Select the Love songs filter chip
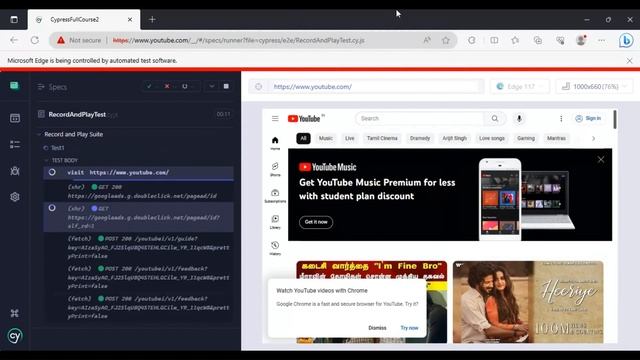Viewport: 640px width, 360px height. 492,138
